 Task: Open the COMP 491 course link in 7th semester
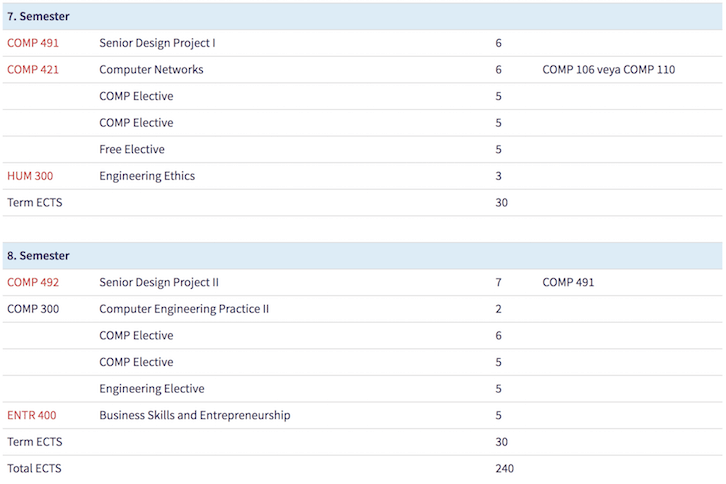click(x=33, y=43)
